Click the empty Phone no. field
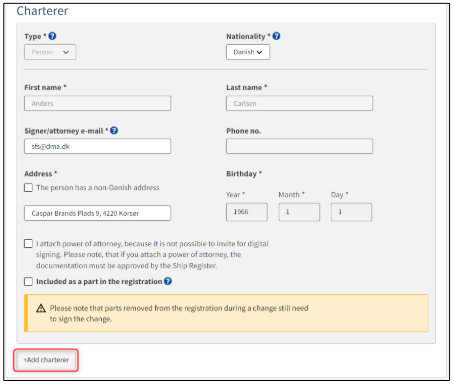This screenshot has width=454, height=385. coord(299,146)
